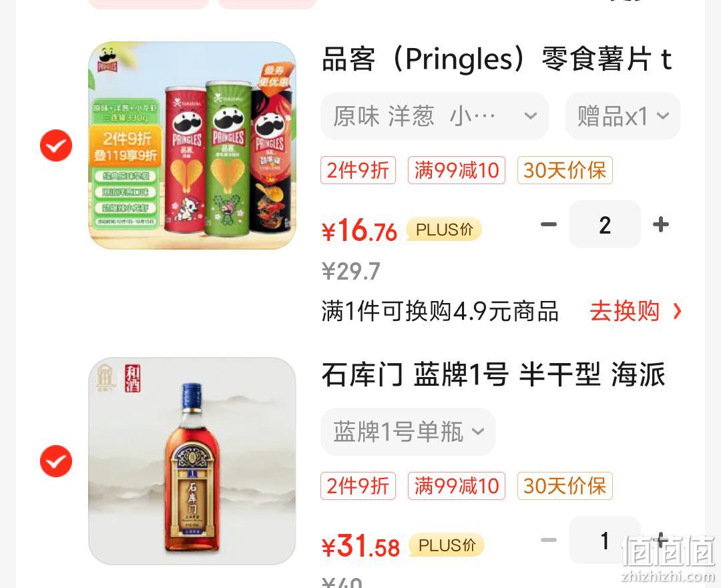Expand the 赠品x1 gift dropdown
Image resolution: width=721 pixels, height=588 pixels.
pos(623,116)
